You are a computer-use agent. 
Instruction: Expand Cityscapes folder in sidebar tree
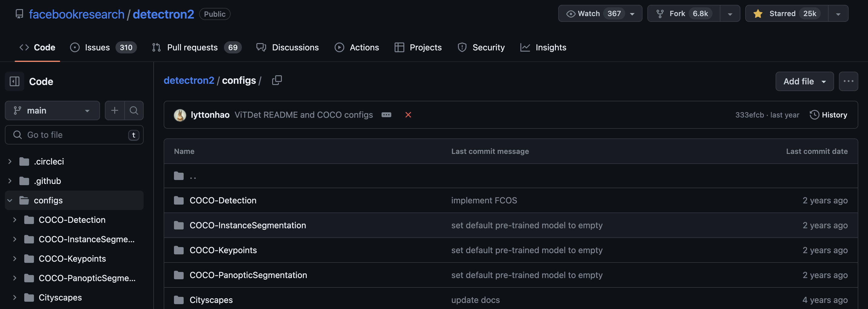point(15,297)
